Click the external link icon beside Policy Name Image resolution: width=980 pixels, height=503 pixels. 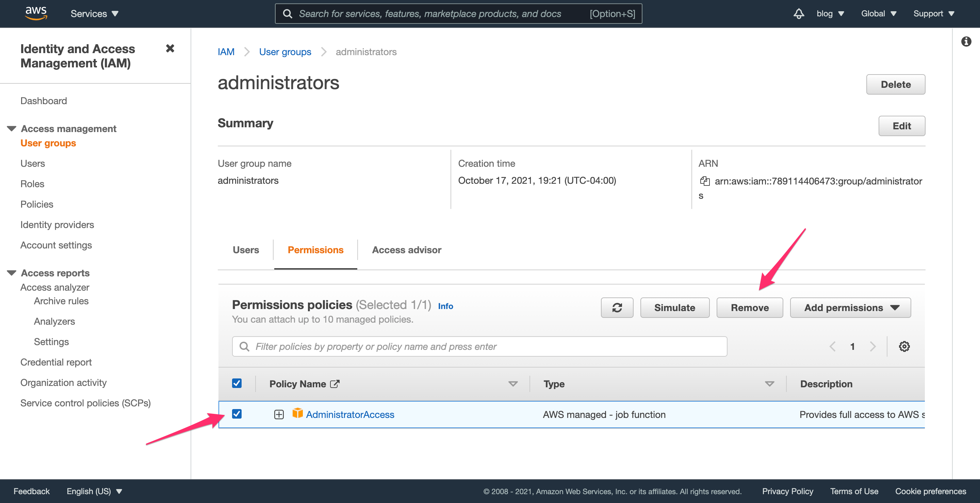334,384
